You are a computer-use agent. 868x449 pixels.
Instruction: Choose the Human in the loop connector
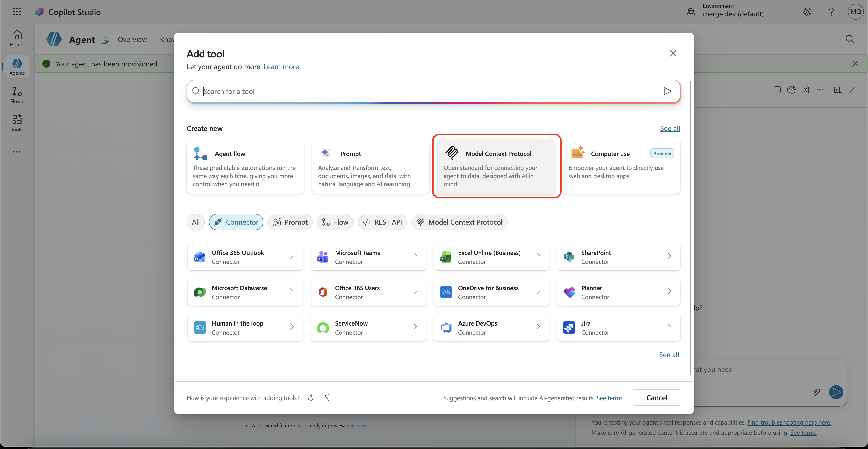(x=245, y=328)
